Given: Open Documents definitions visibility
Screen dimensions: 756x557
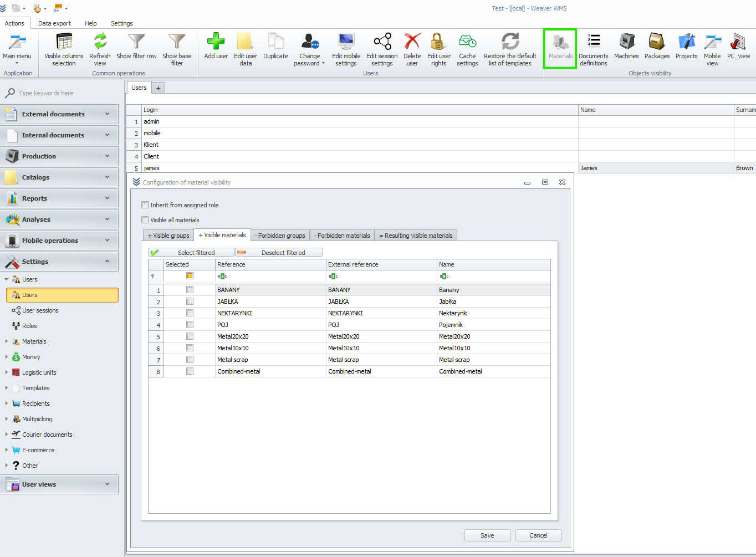Looking at the screenshot, I should 594,49.
